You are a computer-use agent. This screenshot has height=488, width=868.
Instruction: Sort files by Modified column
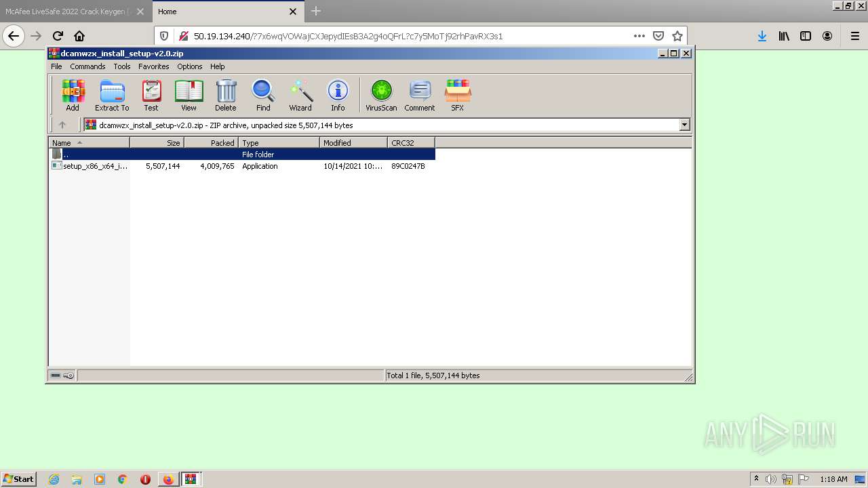(x=353, y=142)
